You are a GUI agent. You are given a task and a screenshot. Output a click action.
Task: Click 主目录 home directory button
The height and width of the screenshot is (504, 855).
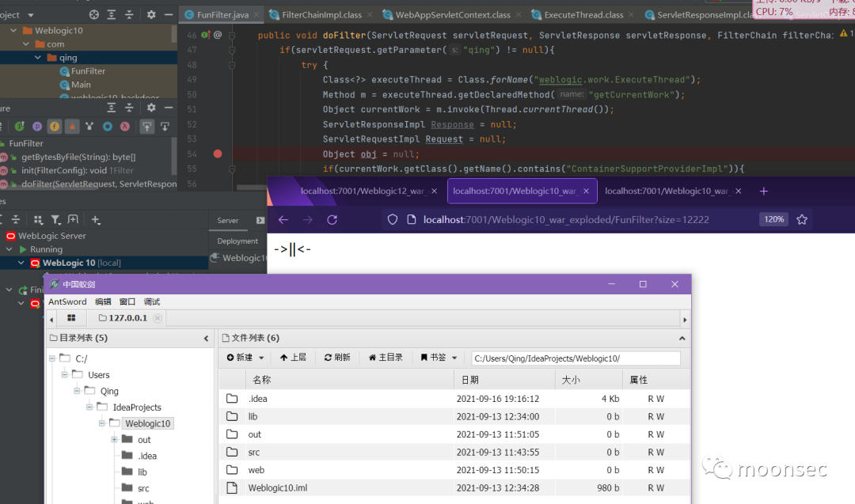386,358
